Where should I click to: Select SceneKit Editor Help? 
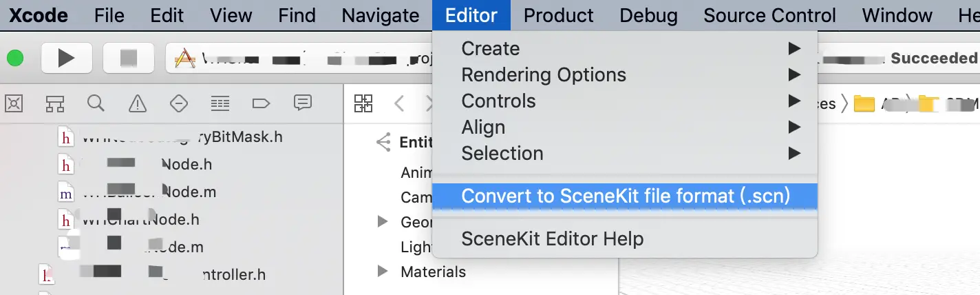tap(552, 238)
